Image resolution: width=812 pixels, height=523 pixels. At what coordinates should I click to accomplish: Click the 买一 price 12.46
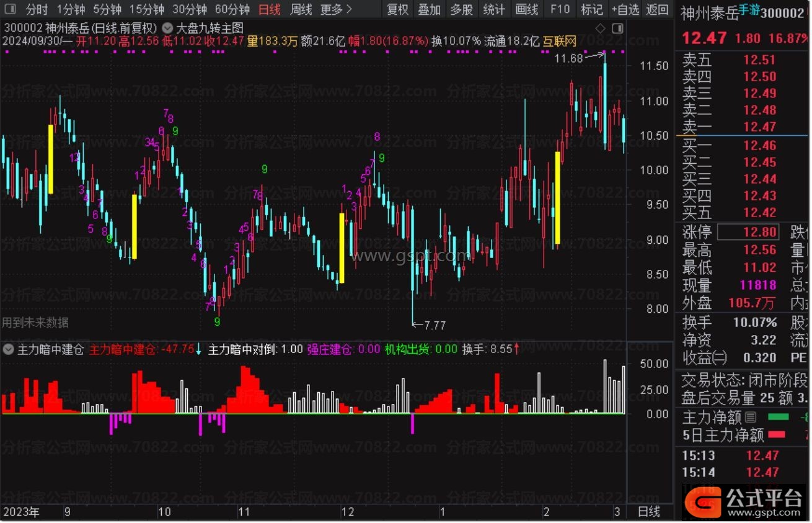click(760, 146)
